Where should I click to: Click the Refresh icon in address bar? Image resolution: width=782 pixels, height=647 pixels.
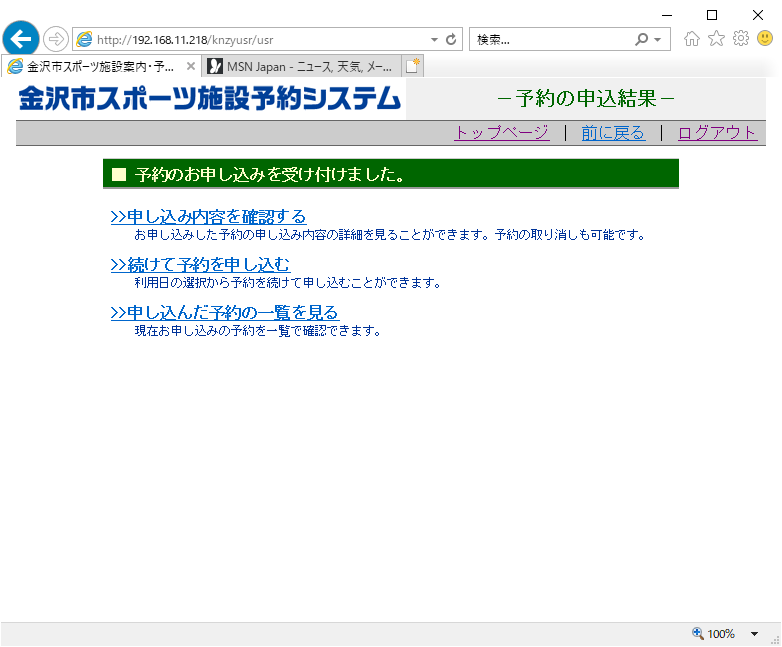click(x=451, y=39)
